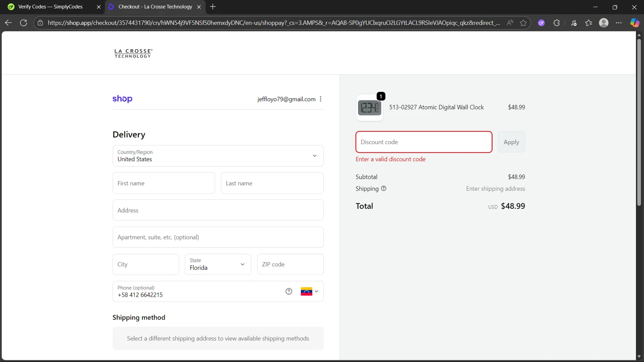The height and width of the screenshot is (362, 644).
Task: Open Read aloud icon in address bar
Action: pyautogui.click(x=510, y=23)
